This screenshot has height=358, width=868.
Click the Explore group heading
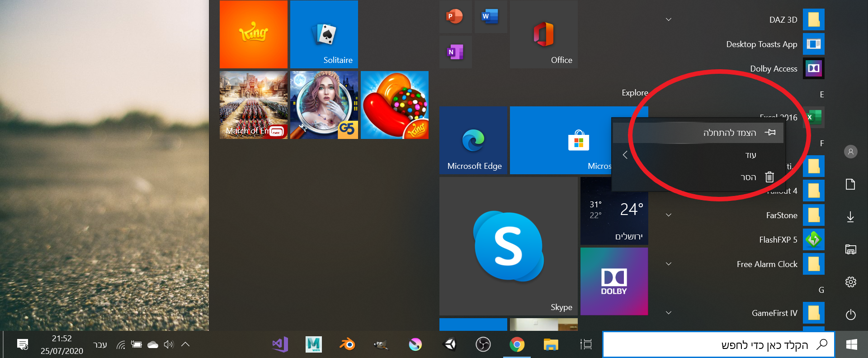[635, 93]
